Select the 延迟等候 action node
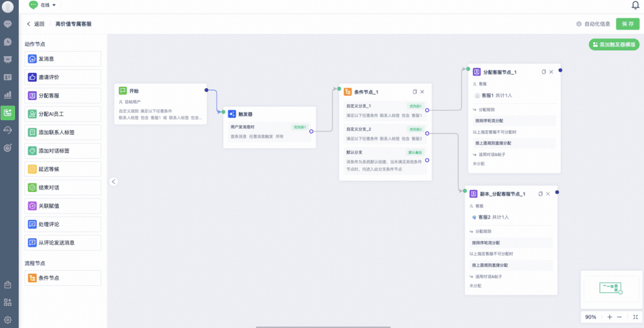 click(x=63, y=169)
